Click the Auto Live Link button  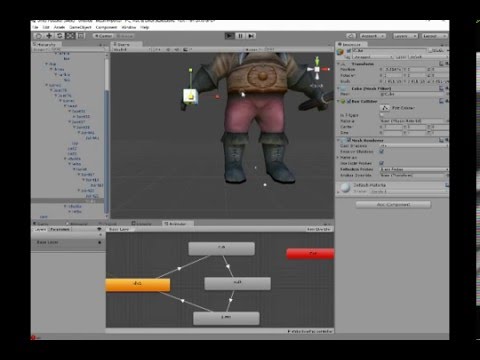[319, 229]
